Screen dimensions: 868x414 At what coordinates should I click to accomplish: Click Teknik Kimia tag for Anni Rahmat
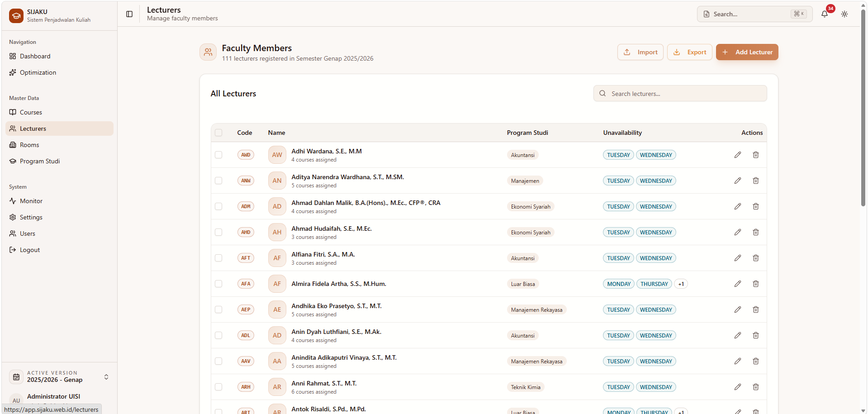pyautogui.click(x=526, y=387)
